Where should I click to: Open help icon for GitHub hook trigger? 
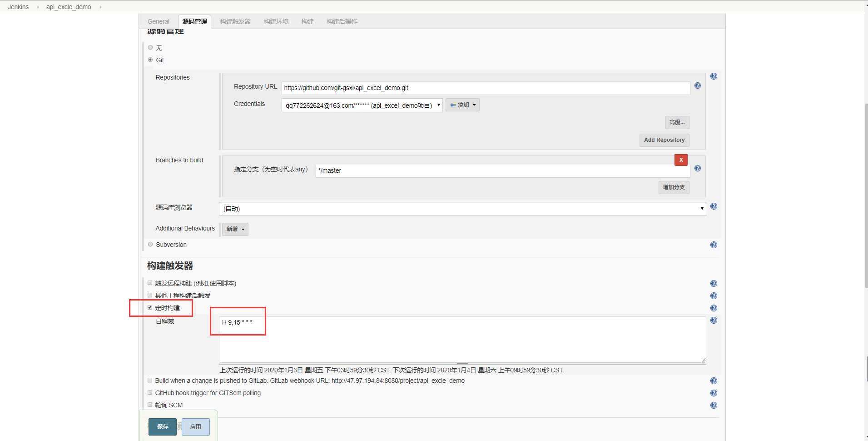[714, 393]
